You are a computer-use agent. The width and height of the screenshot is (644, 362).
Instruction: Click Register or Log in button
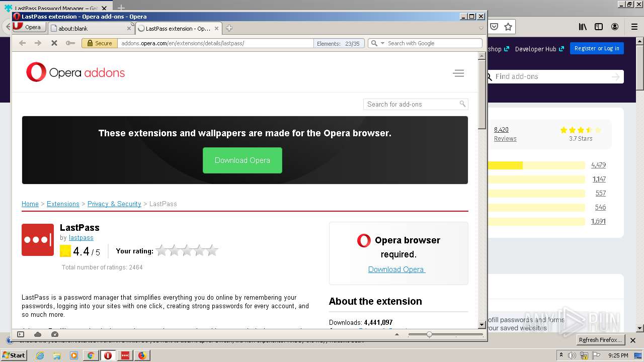[597, 48]
